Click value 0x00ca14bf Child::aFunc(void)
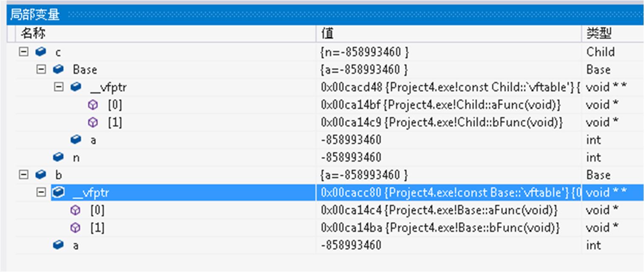The height and width of the screenshot is (272, 644). point(441,105)
